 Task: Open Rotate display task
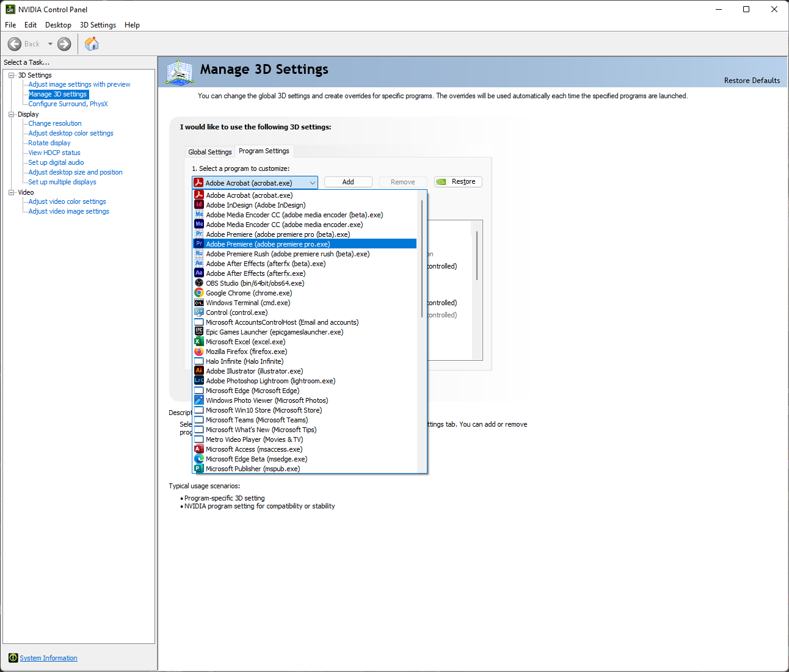coord(49,143)
